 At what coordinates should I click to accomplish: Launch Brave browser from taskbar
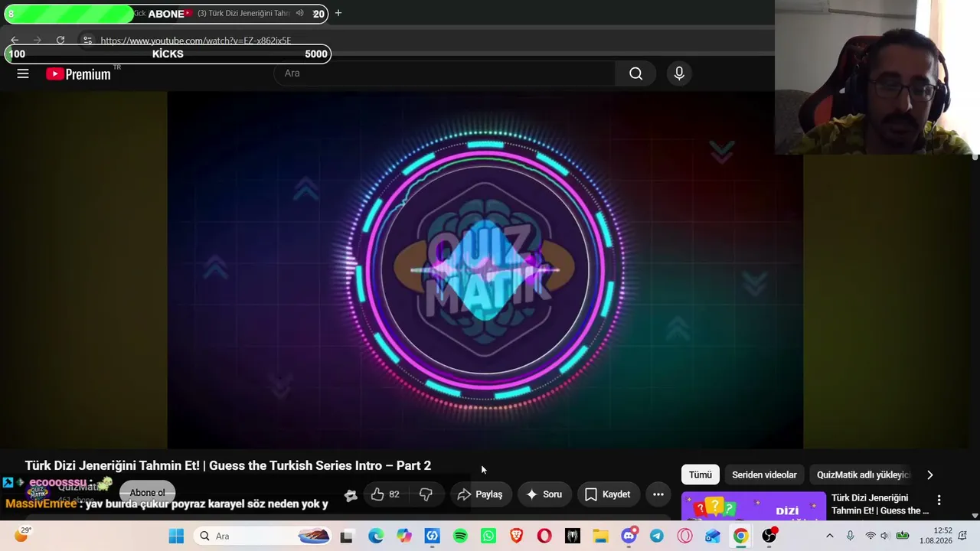[517, 536]
